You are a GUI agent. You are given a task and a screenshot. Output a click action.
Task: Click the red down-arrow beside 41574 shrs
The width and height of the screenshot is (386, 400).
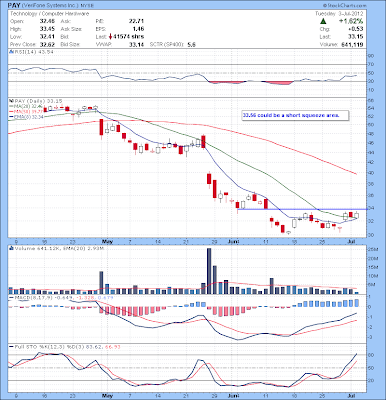pos(110,37)
